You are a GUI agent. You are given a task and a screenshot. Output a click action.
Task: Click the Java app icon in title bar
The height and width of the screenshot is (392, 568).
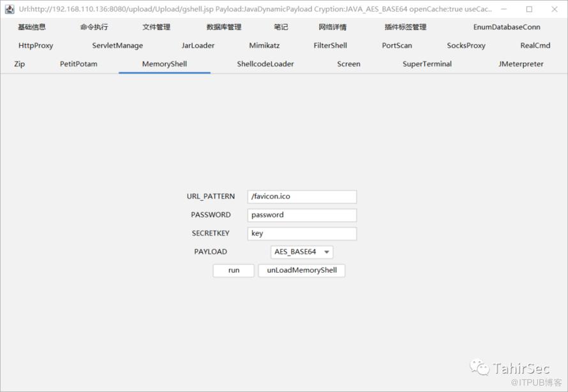click(x=10, y=9)
